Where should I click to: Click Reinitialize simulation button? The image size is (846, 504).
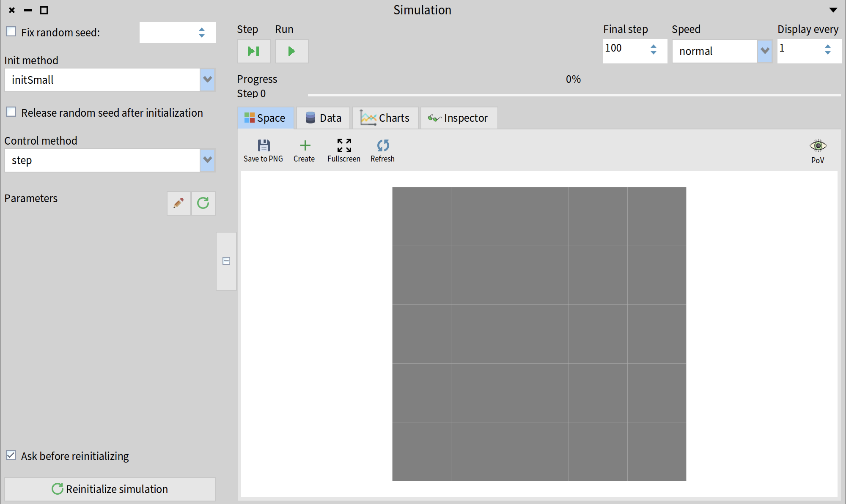click(x=110, y=489)
